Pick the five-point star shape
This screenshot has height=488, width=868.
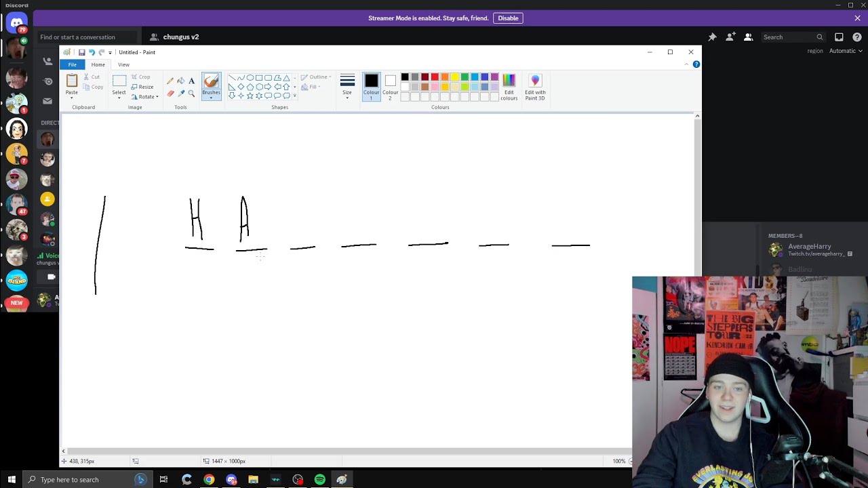[x=250, y=96]
